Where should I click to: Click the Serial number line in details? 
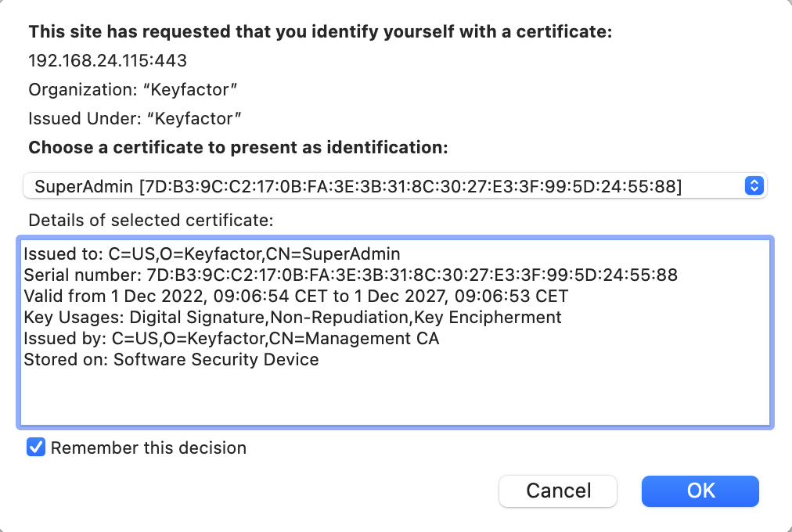click(350, 275)
